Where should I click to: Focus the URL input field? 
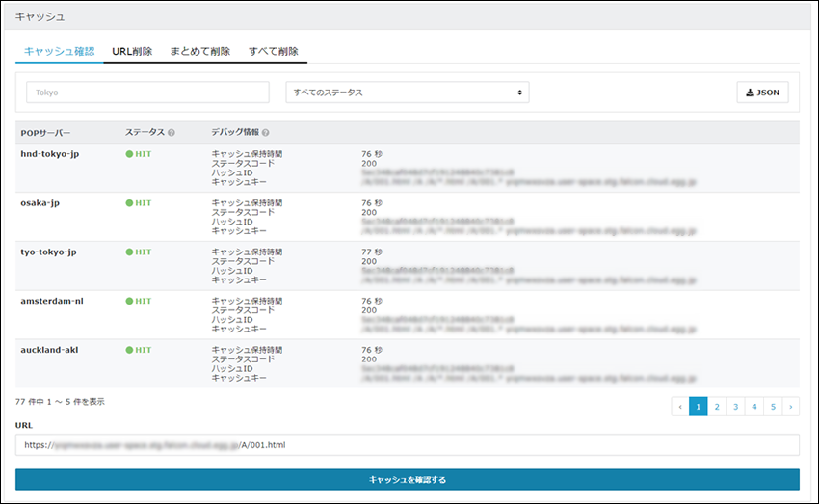tap(407, 445)
